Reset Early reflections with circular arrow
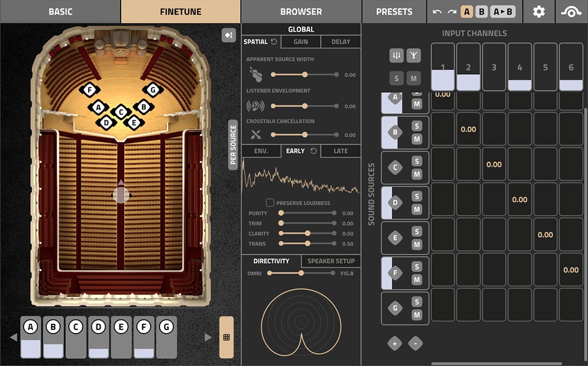 point(314,151)
